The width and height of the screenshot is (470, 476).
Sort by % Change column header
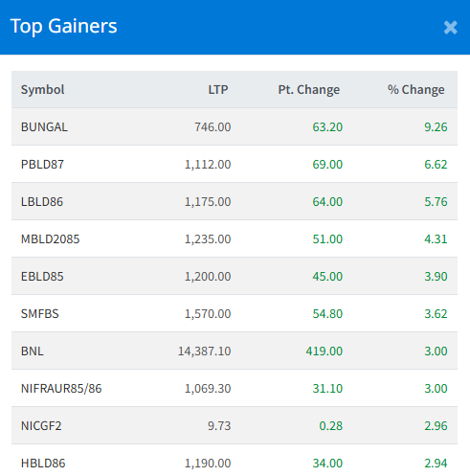point(415,90)
